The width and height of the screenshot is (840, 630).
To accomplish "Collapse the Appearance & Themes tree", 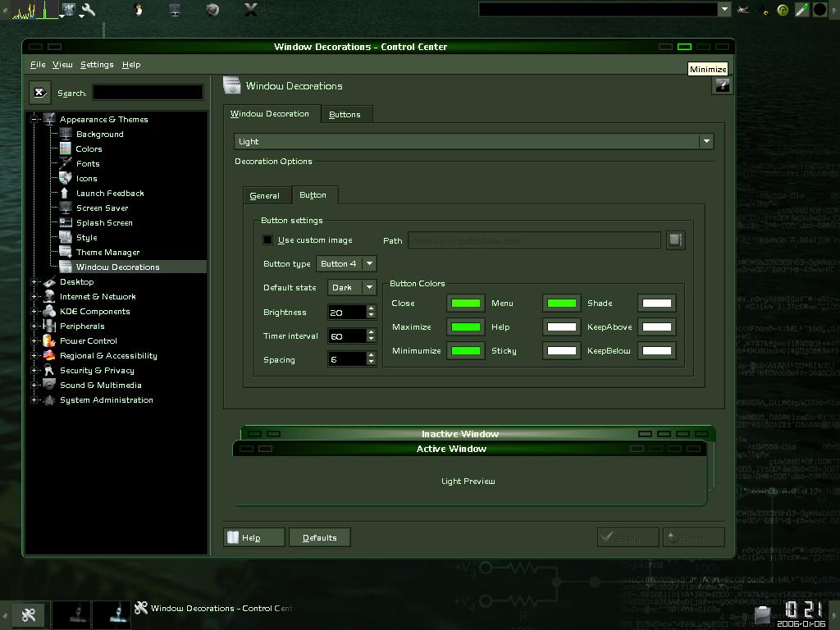I will (34, 120).
